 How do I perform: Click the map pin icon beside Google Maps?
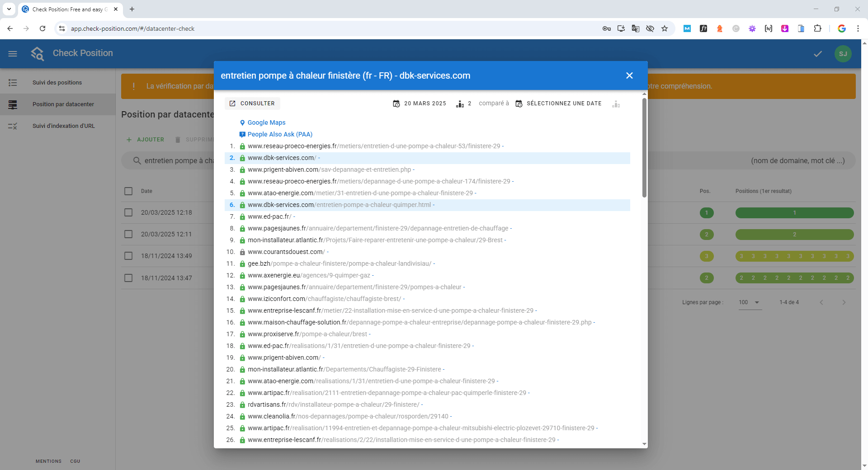[242, 123]
